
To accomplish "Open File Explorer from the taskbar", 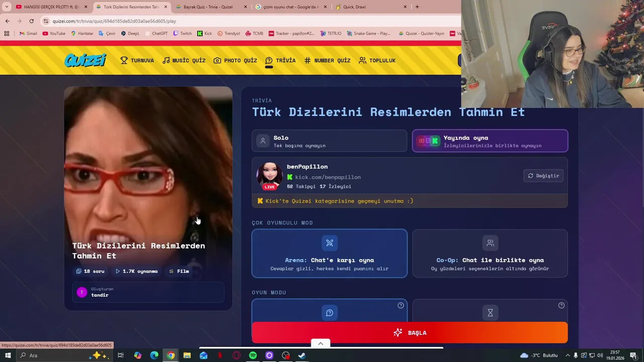I will (x=187, y=355).
